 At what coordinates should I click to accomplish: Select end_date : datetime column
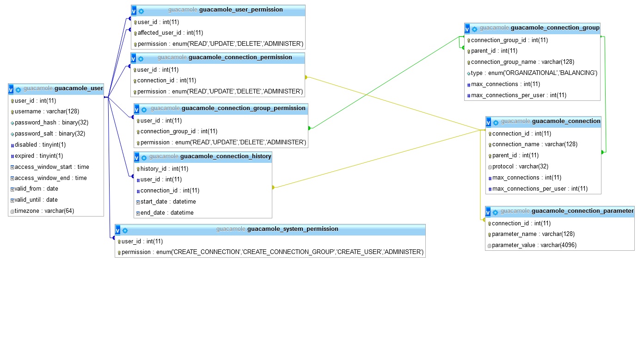coord(203,213)
